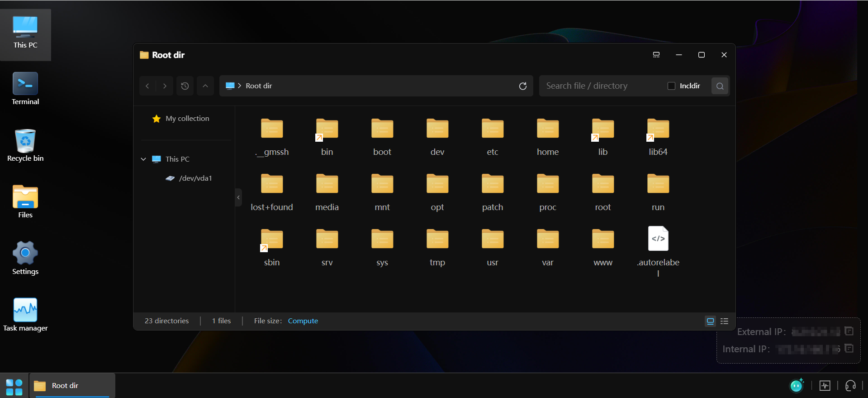Select the dev folder

(x=437, y=138)
